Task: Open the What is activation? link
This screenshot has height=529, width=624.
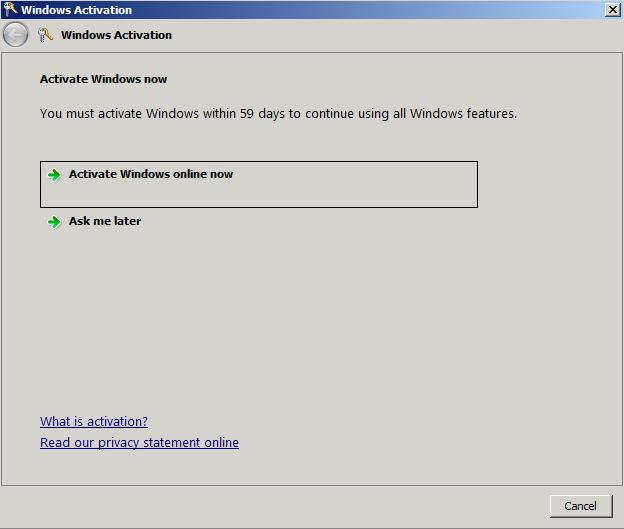Action: 93,422
